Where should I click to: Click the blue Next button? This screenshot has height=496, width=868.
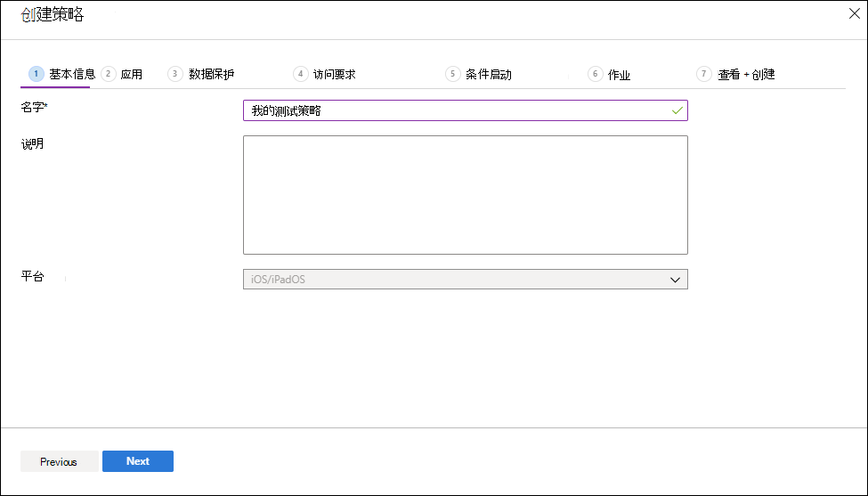[138, 461]
